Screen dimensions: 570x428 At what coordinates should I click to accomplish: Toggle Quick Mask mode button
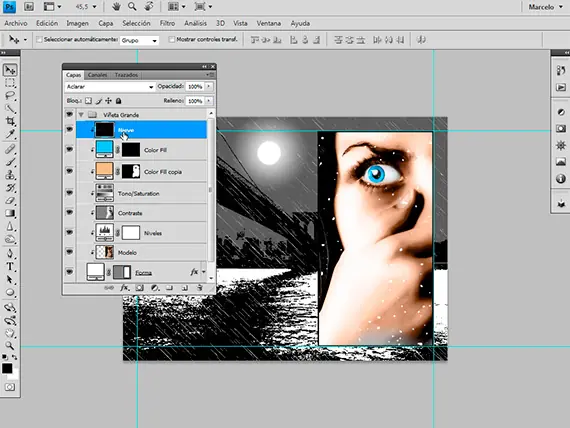pos(10,387)
